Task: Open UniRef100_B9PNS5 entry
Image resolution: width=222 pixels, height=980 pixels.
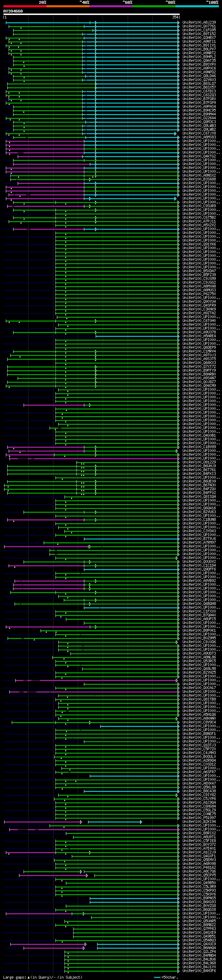Action: [x=199, y=898]
